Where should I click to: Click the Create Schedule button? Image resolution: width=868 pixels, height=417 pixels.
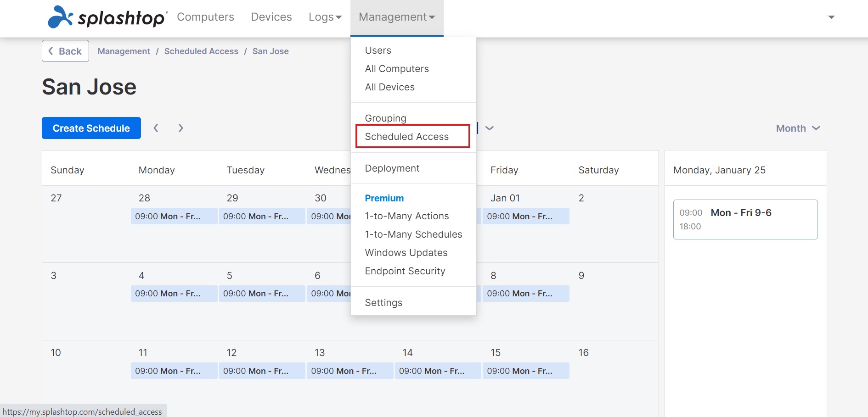91,128
